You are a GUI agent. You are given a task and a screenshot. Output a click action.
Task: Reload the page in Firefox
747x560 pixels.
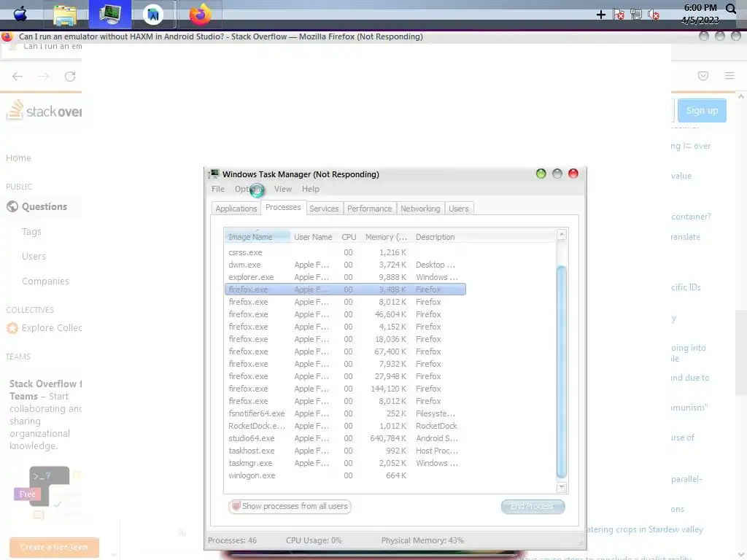pyautogui.click(x=70, y=76)
